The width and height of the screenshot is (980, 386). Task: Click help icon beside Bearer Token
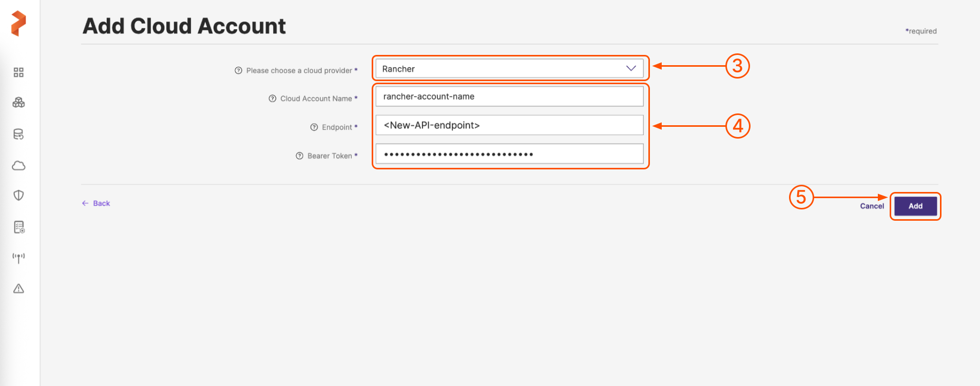pyautogui.click(x=300, y=156)
